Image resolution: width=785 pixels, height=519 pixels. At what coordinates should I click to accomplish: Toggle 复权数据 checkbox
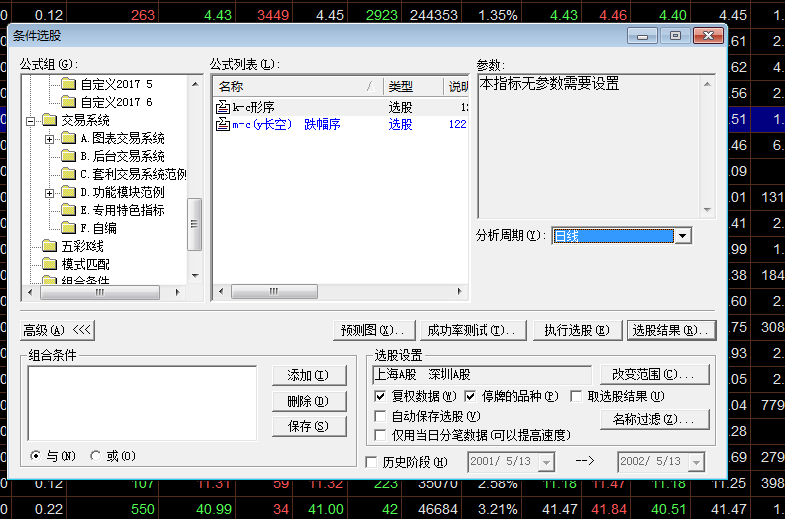coord(380,396)
